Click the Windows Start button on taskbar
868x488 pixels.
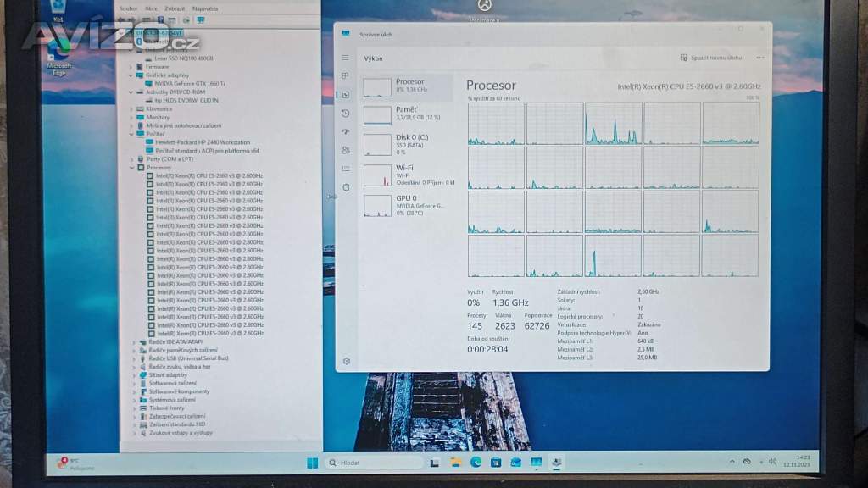pyautogui.click(x=312, y=463)
